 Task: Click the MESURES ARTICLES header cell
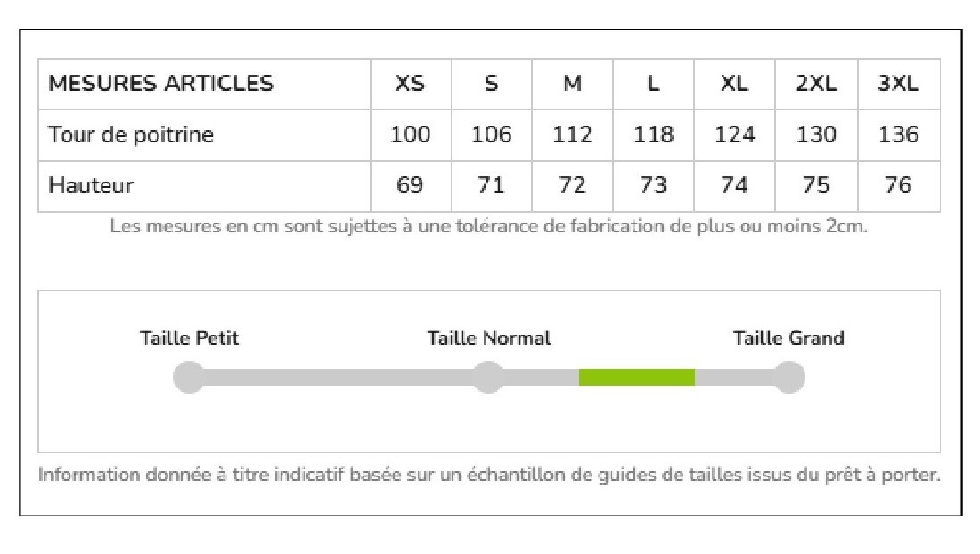click(204, 85)
